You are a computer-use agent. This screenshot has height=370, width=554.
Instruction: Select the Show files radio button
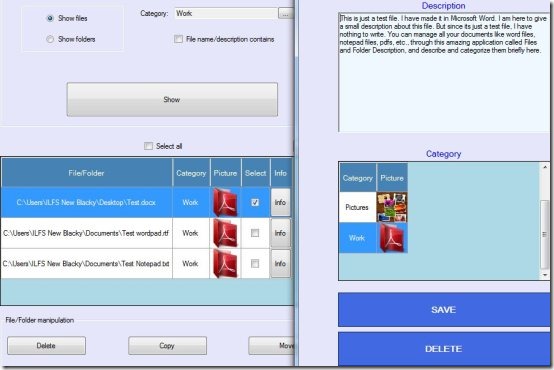pyautogui.click(x=50, y=18)
